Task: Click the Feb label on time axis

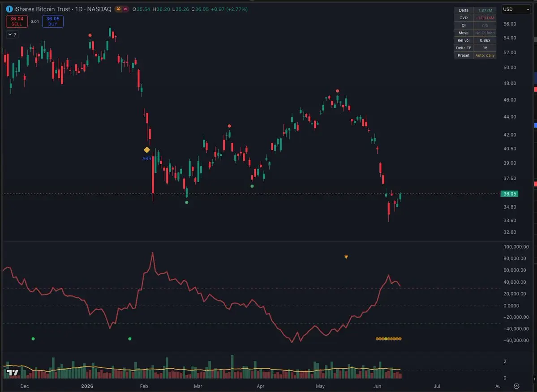Action: (144, 386)
